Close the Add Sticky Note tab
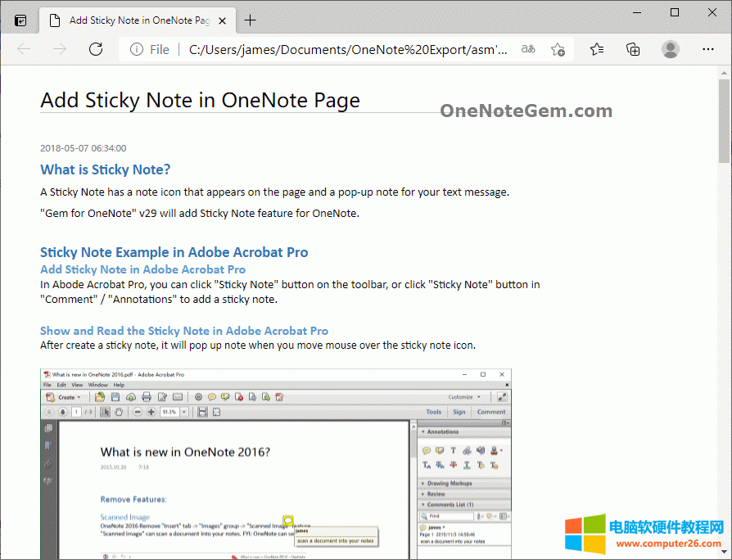Screen dimensions: 732x560 [223, 20]
